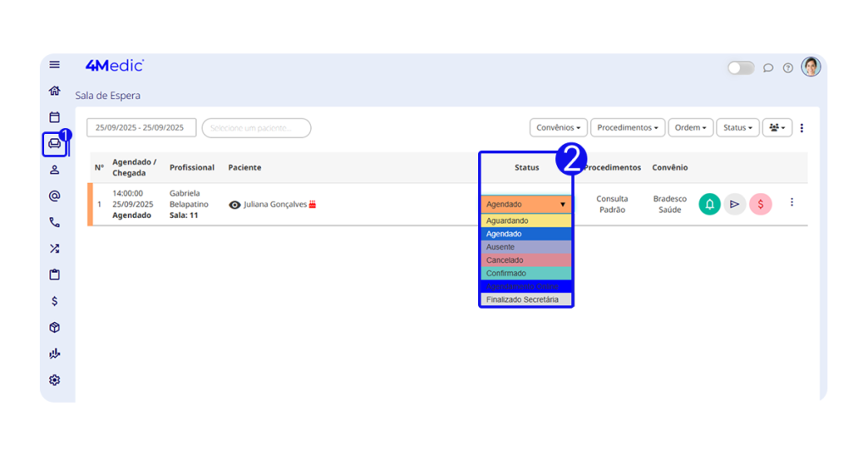
Task: Click the waiting room sofa icon
Action: 55,143
